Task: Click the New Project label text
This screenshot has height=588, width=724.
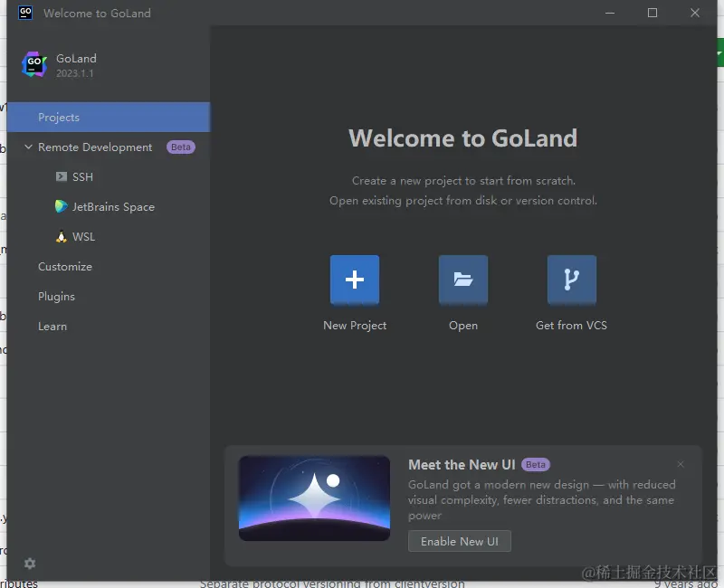Action: point(355,326)
